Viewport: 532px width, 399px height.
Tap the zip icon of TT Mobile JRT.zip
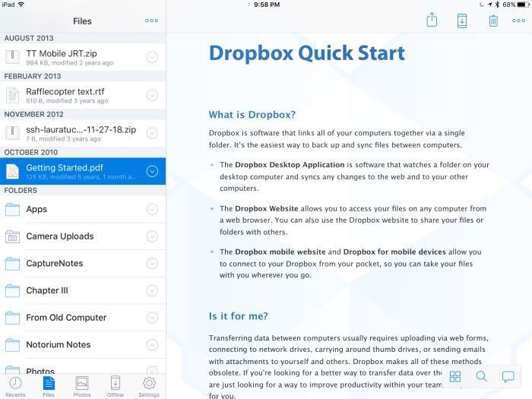pyautogui.click(x=13, y=57)
